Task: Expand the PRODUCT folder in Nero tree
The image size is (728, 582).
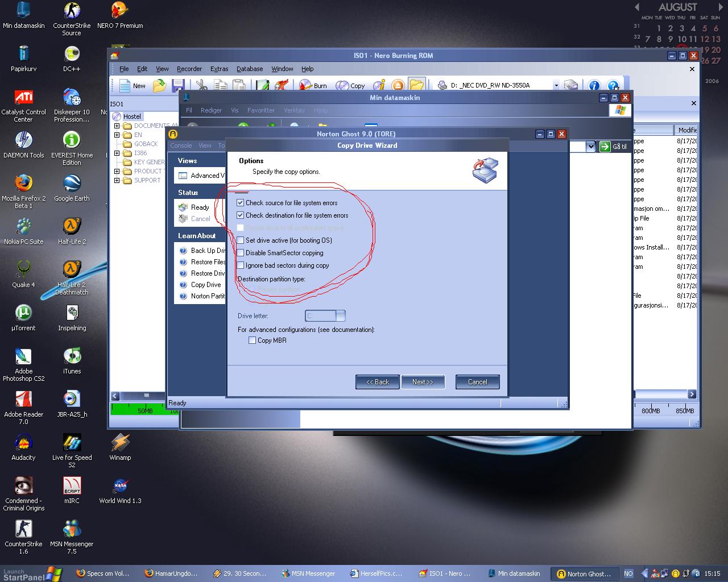Action: (x=117, y=172)
